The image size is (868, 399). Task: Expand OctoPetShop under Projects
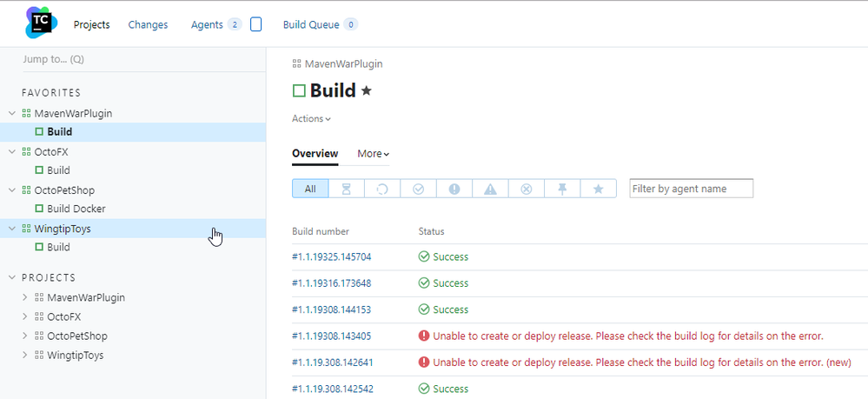24,336
